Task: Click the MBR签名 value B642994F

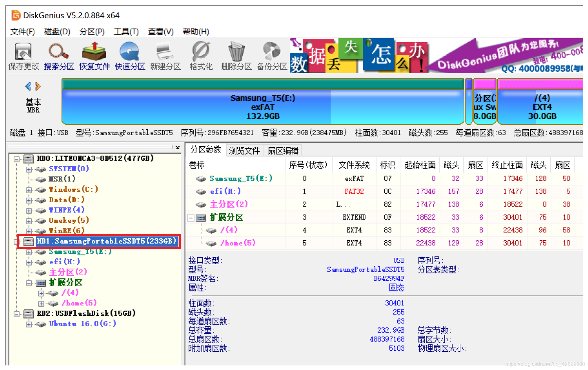Action: pos(389,279)
